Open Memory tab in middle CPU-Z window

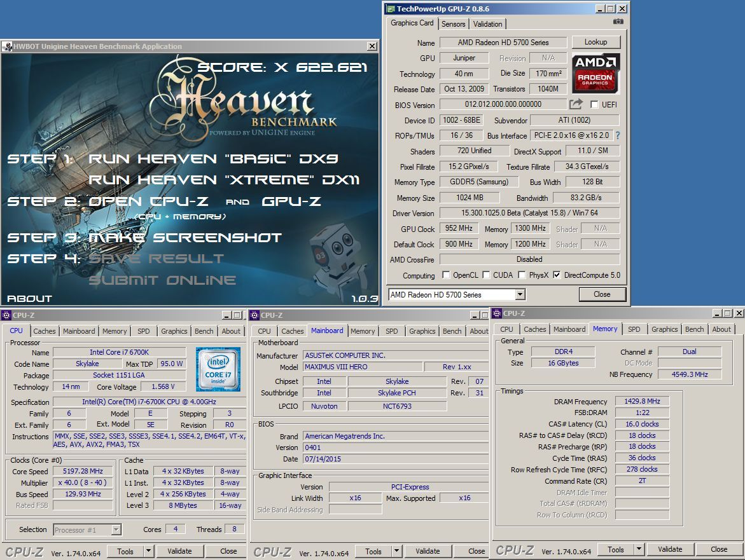click(363, 331)
